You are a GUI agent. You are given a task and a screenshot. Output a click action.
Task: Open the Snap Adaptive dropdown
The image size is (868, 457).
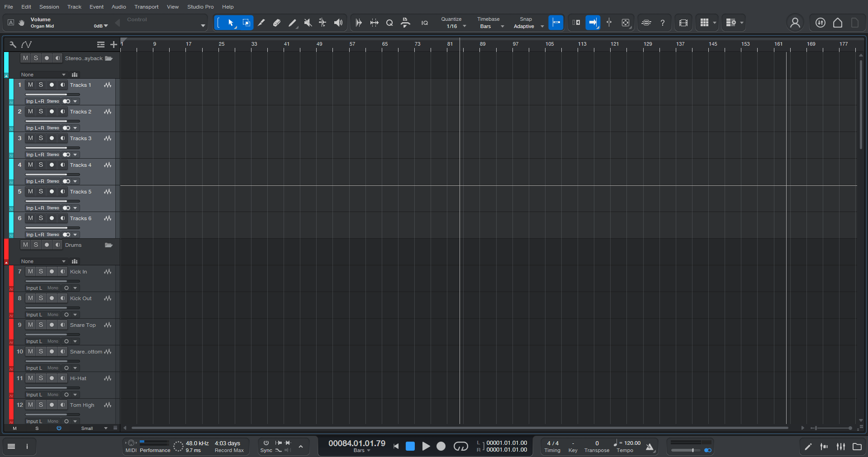542,26
